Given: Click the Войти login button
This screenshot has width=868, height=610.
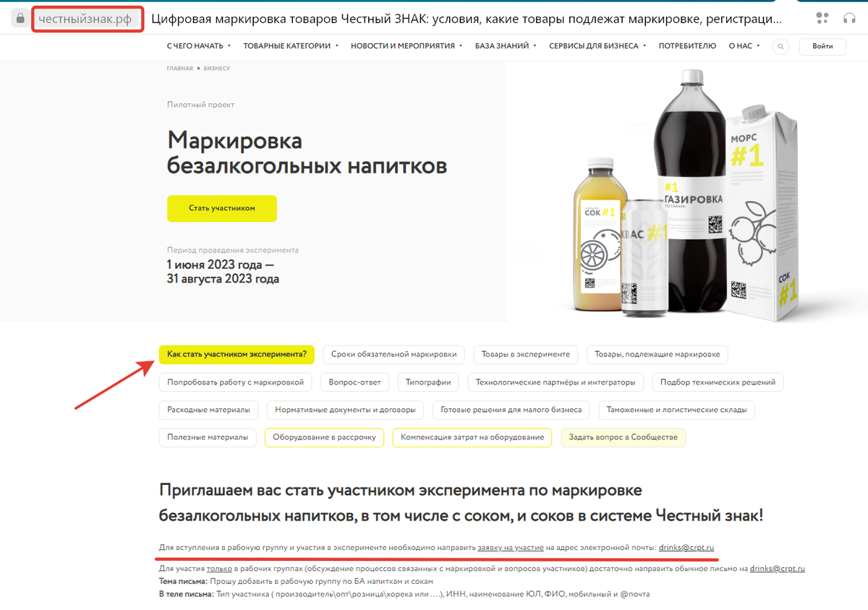Looking at the screenshot, I should [822, 46].
